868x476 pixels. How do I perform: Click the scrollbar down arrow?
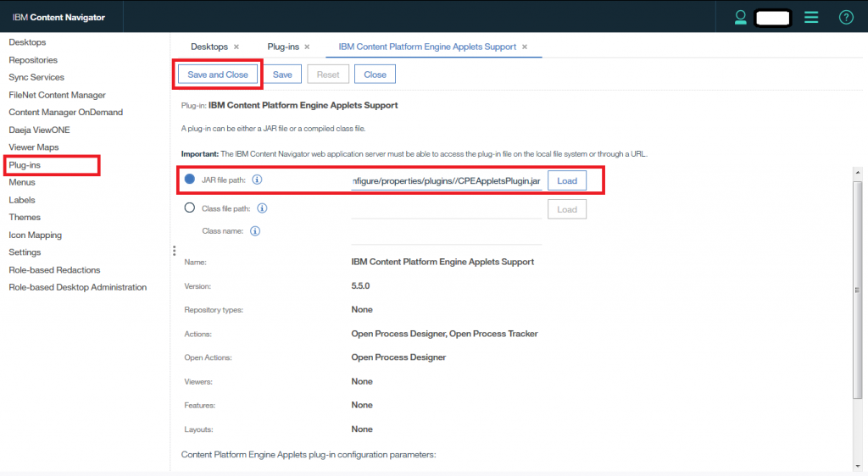click(x=858, y=466)
